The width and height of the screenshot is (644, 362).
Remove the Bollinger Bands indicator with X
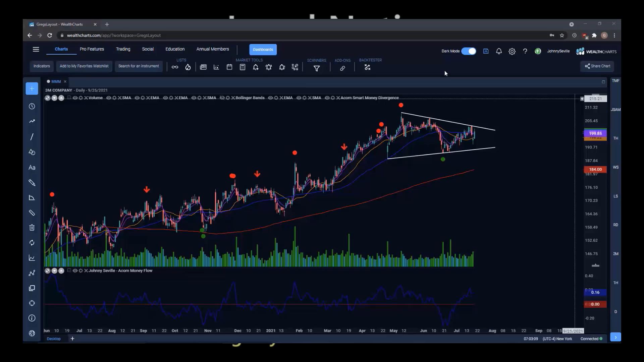point(233,98)
